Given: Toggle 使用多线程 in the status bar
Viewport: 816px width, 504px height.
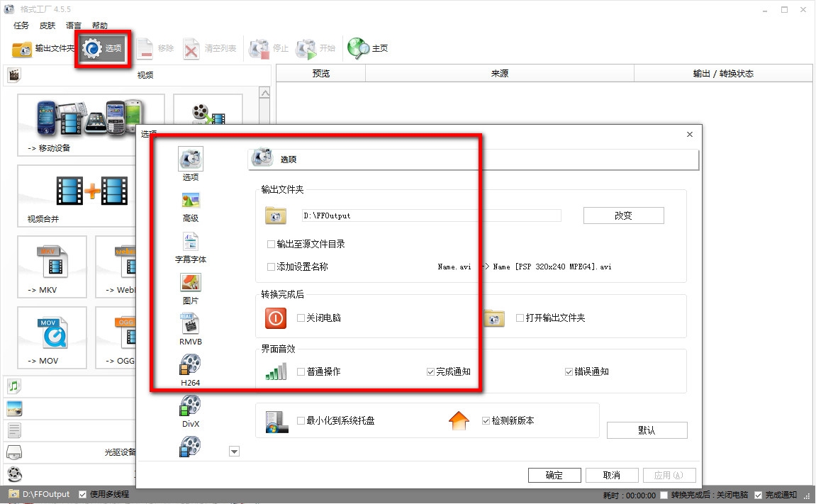Looking at the screenshot, I should click(82, 494).
